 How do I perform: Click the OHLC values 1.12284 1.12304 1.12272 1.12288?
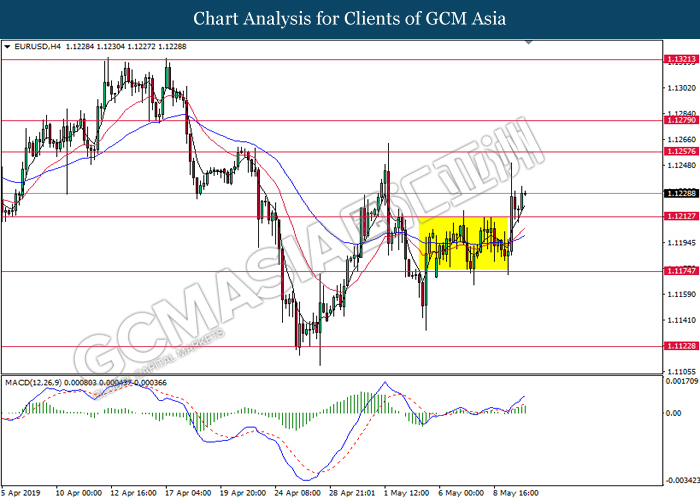pos(126,46)
